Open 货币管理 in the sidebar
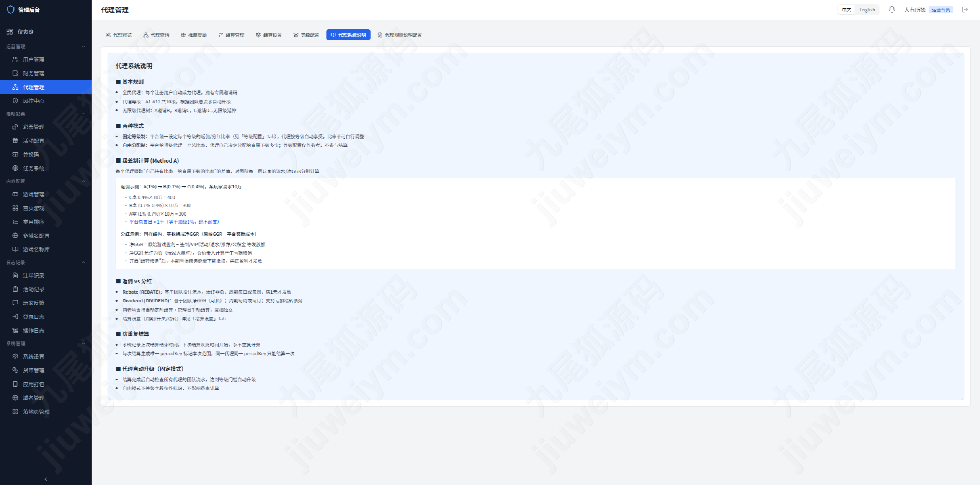980x485 pixels. click(46, 370)
